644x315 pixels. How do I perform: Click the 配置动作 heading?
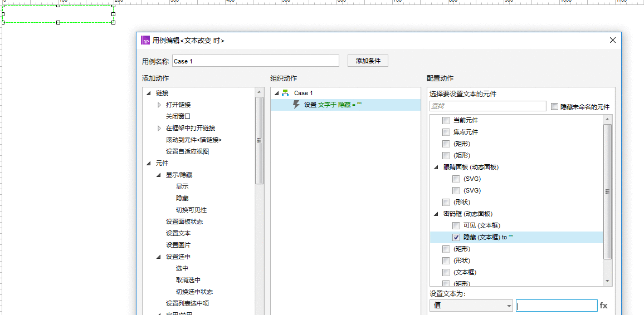(x=440, y=78)
